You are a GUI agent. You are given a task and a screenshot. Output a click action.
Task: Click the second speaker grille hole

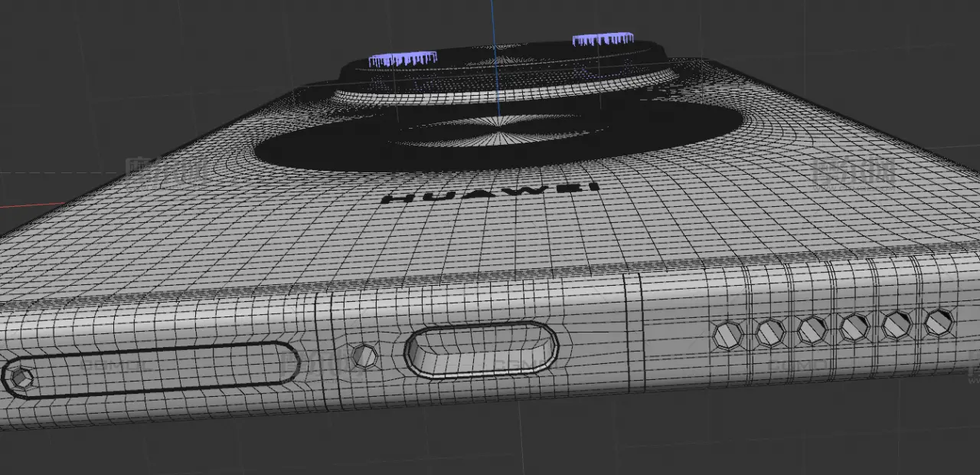tap(770, 332)
